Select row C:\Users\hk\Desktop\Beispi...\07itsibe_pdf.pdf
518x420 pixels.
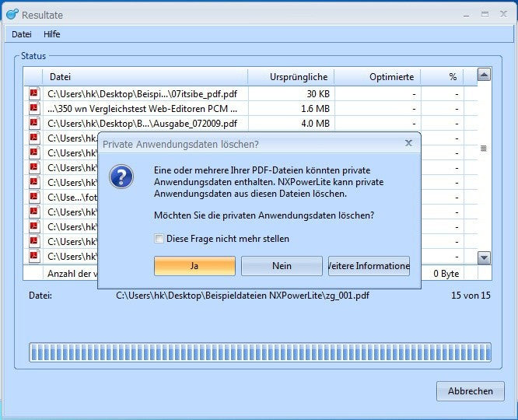click(251, 94)
